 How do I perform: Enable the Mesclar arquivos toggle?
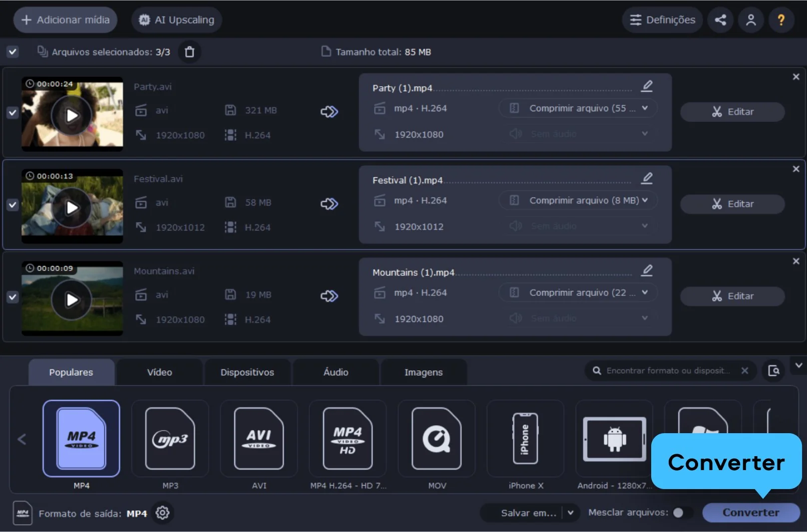click(682, 513)
